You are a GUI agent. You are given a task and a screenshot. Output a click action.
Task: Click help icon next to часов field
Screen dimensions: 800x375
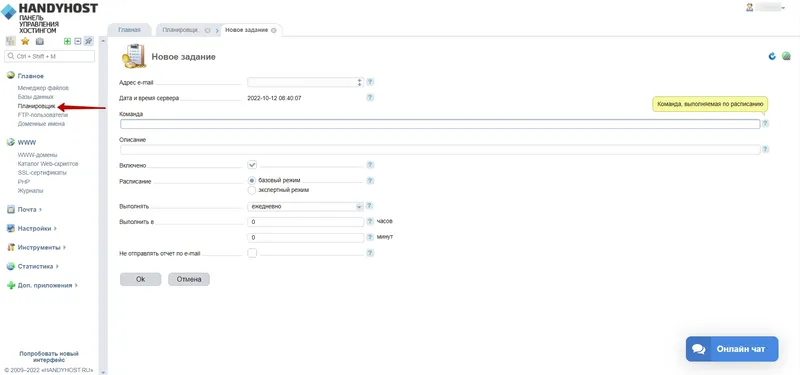point(369,222)
